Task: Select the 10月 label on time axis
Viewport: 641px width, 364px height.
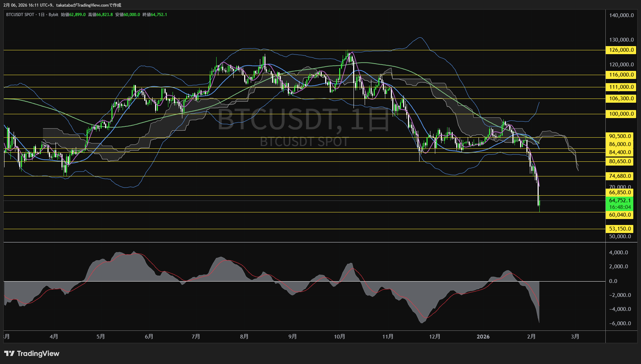Action: click(340, 337)
